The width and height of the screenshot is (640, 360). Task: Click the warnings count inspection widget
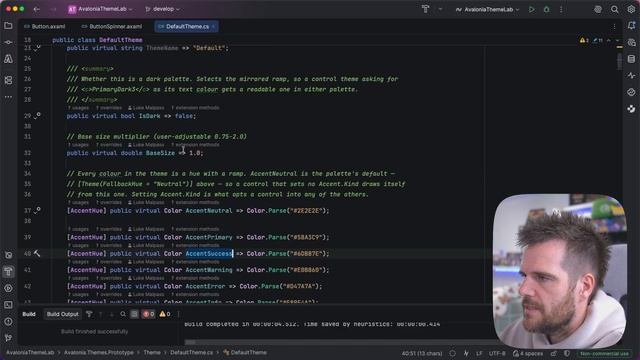tap(584, 40)
